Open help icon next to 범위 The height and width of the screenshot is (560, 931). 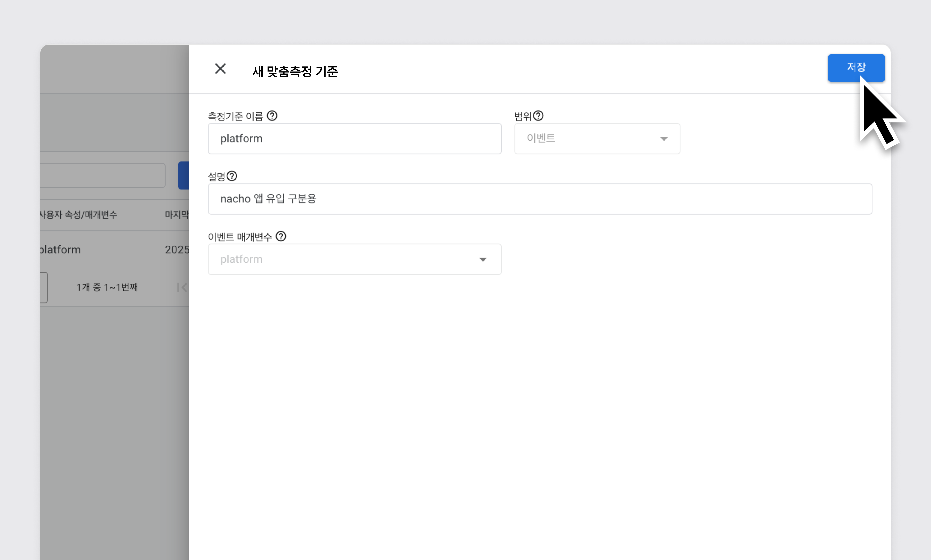[538, 116]
